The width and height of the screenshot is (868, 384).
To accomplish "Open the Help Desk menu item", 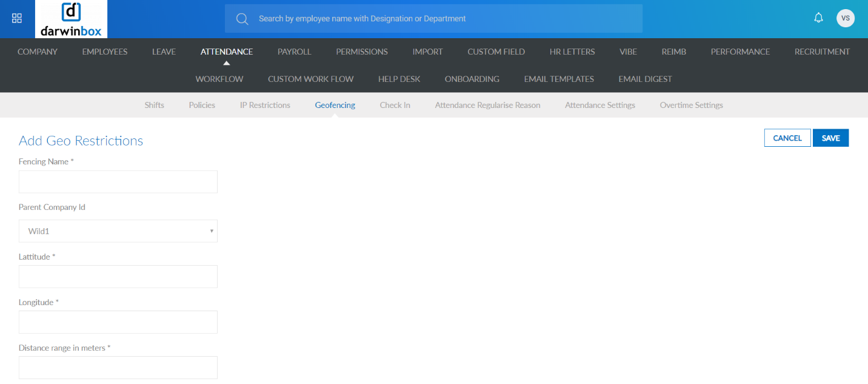I will pos(399,79).
